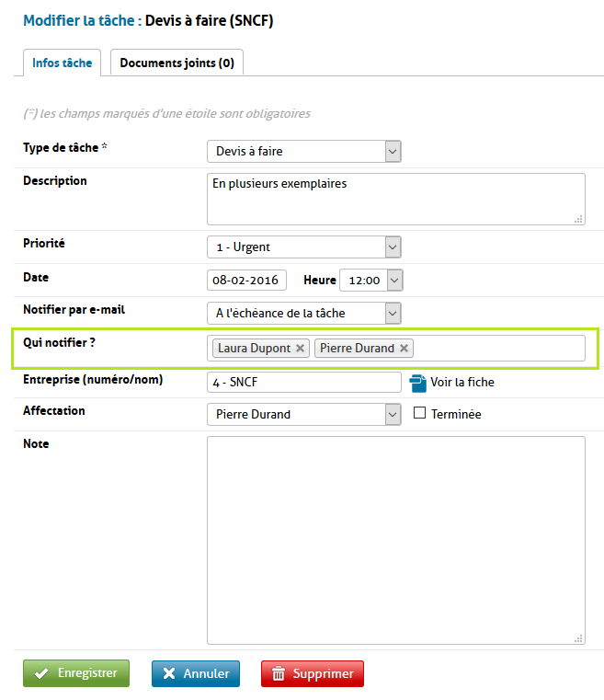
Task: Switch to the Documents joints tab
Action: point(177,63)
